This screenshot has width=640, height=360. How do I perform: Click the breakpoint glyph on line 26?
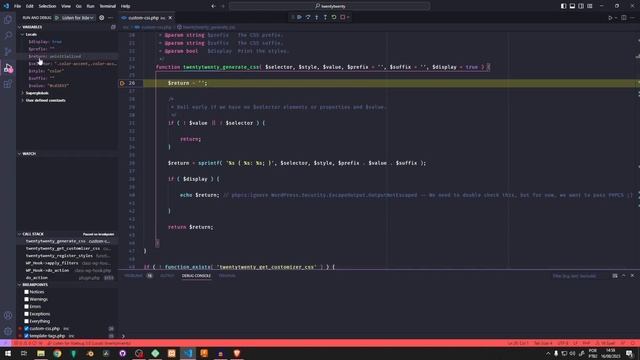pyautogui.click(x=122, y=83)
